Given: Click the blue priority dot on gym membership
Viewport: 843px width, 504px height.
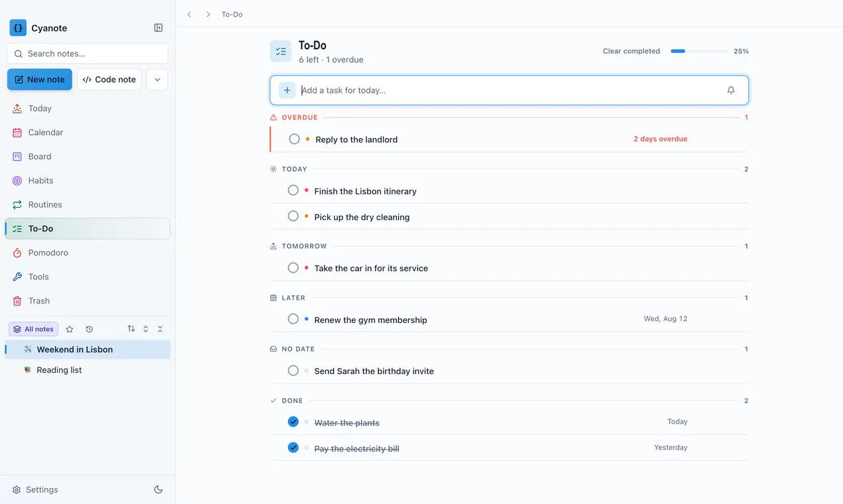Looking at the screenshot, I should 306,319.
